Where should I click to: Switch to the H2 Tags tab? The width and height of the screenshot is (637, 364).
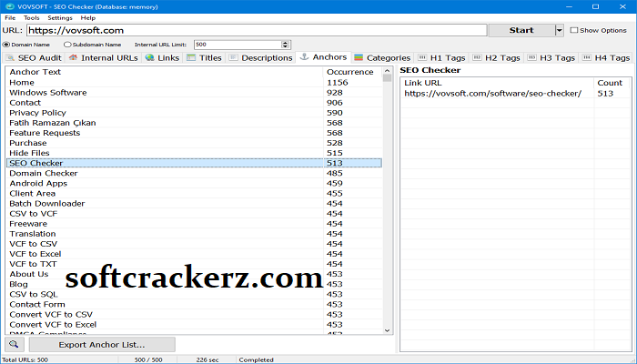click(x=497, y=57)
